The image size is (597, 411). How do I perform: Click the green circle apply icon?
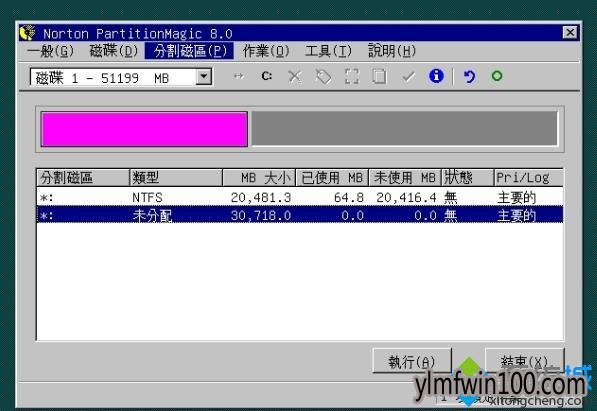[496, 76]
